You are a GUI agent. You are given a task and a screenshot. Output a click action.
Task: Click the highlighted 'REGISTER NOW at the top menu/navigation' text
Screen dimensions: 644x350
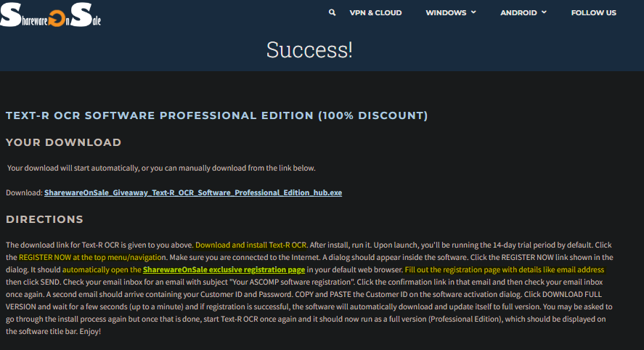point(92,258)
